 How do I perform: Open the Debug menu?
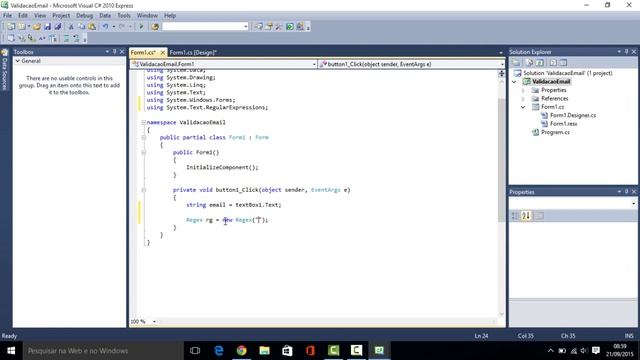[84, 16]
